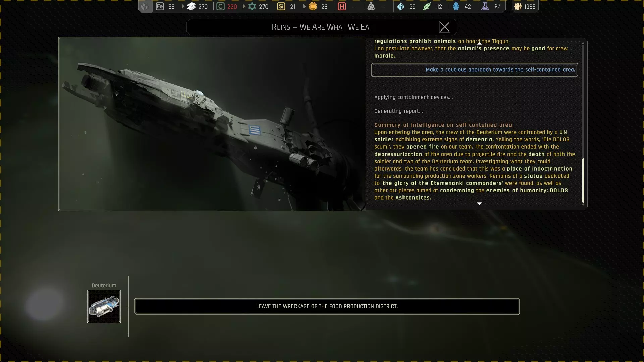Click the teal gear polymers icon
Screen dimensions: 644x362
pyautogui.click(x=252, y=6)
